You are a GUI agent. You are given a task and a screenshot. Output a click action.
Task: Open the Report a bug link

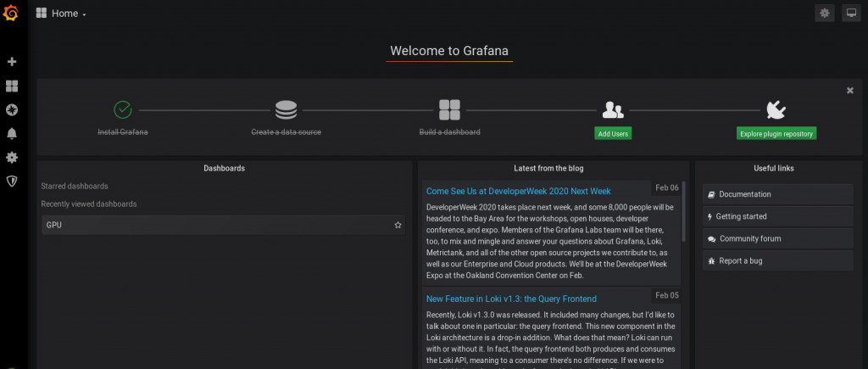(x=778, y=260)
